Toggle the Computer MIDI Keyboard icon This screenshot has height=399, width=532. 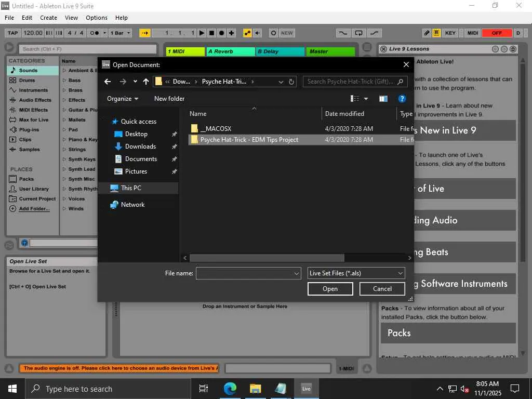click(436, 33)
